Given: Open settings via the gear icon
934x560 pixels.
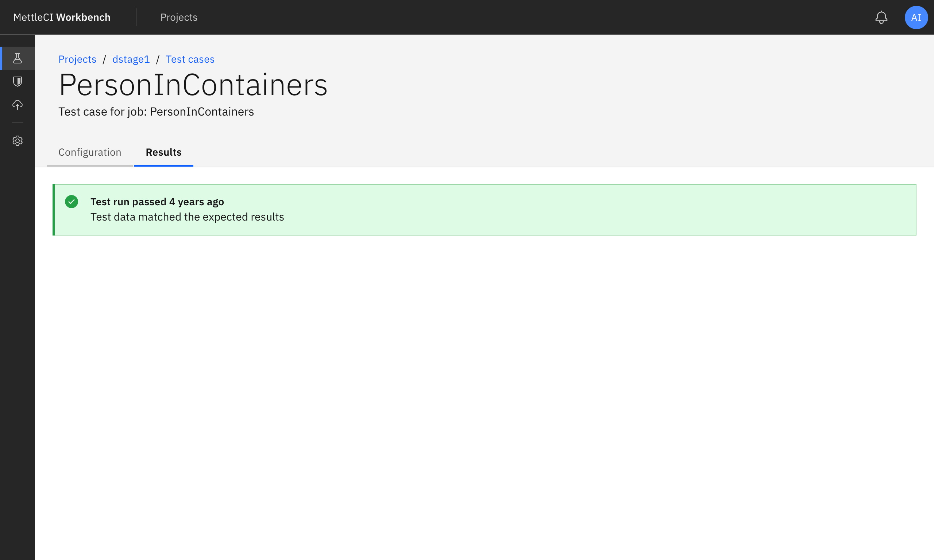Looking at the screenshot, I should 18,140.
